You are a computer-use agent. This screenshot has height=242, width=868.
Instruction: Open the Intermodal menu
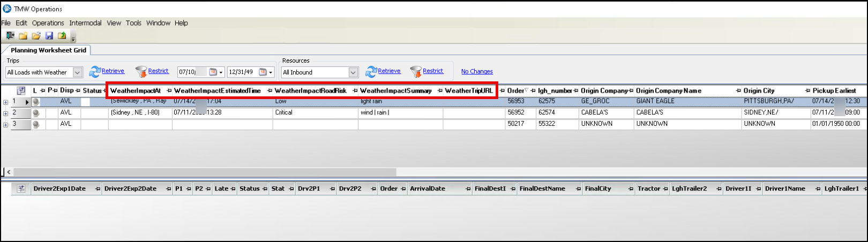(85, 23)
